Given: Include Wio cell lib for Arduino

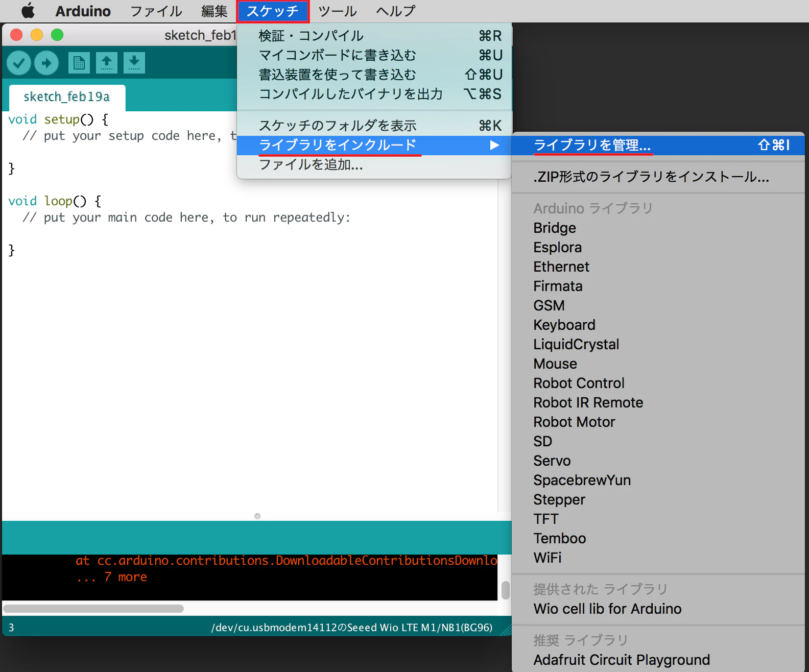Looking at the screenshot, I should pyautogui.click(x=658, y=609).
